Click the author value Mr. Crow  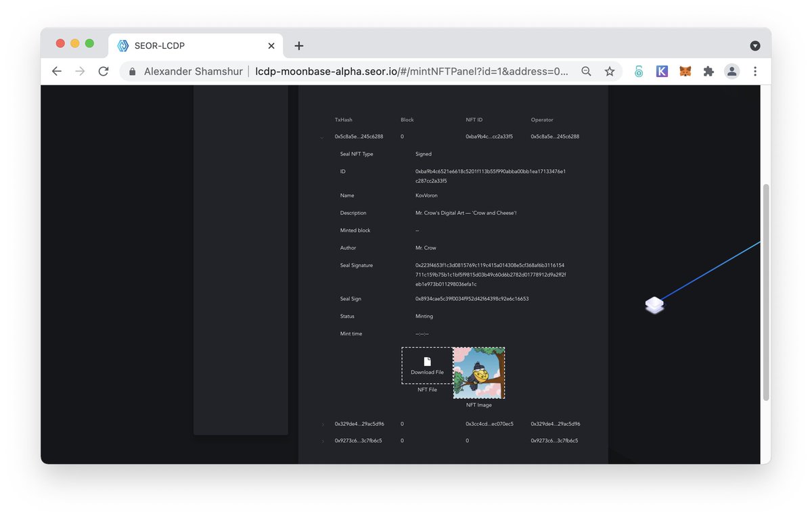[x=426, y=248]
